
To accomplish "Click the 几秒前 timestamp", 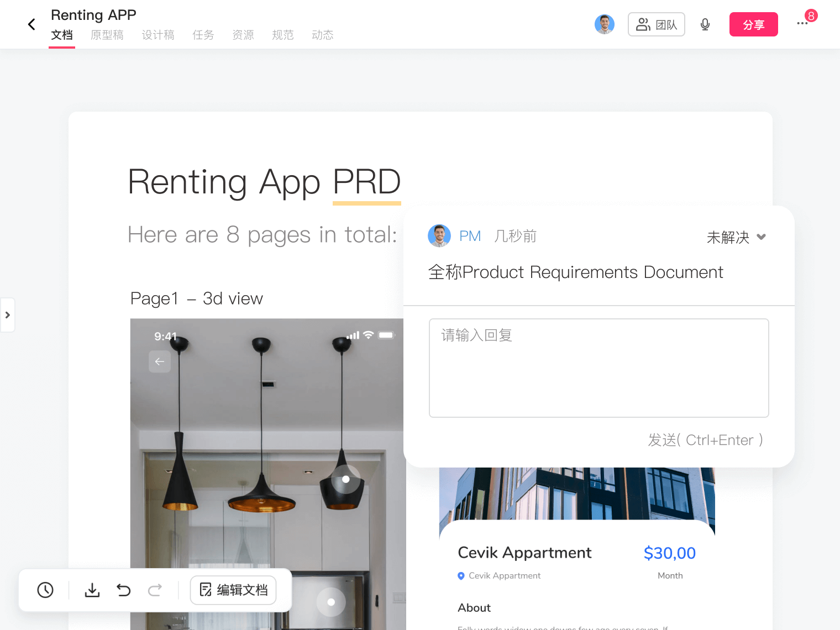I will click(x=516, y=236).
